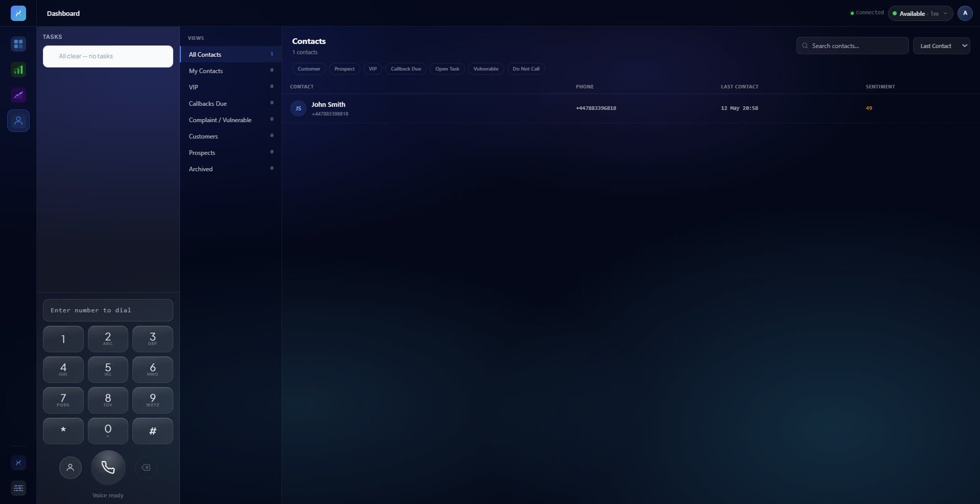This screenshot has height=504, width=980.
Task: Open the Last Contact sort dropdown
Action: (x=941, y=46)
